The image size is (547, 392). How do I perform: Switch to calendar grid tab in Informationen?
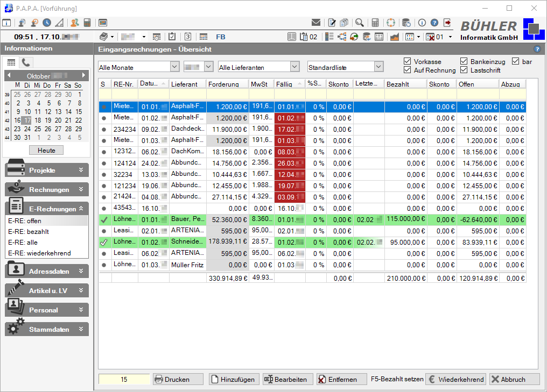point(11,62)
